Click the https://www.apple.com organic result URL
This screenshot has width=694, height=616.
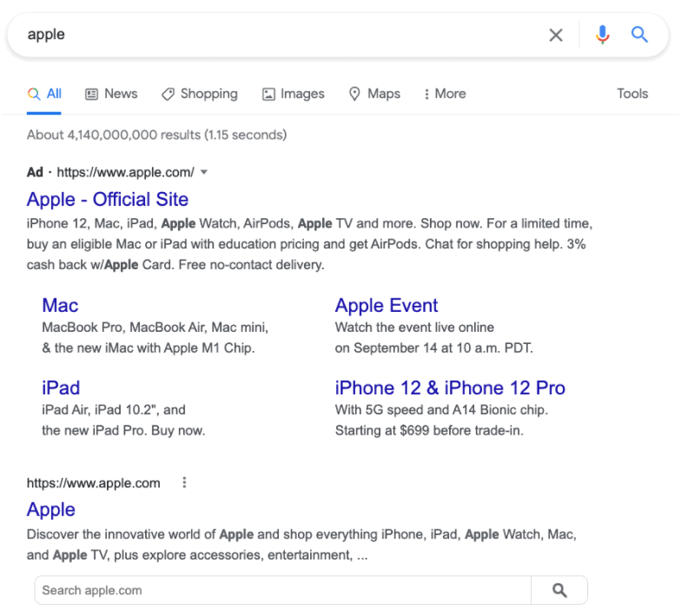(94, 483)
